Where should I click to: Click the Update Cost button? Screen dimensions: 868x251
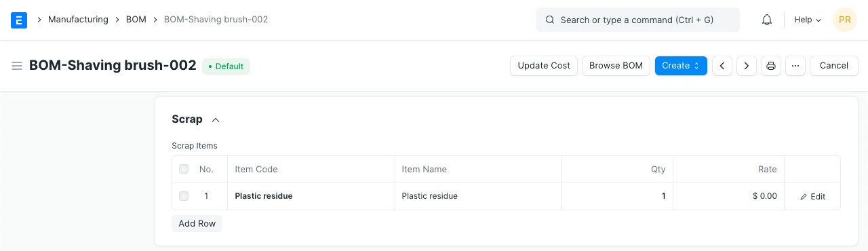pyautogui.click(x=544, y=66)
